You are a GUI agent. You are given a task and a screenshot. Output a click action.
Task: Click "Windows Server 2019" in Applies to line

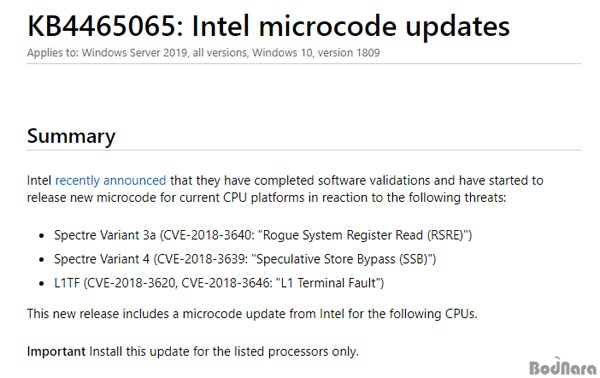(x=135, y=52)
